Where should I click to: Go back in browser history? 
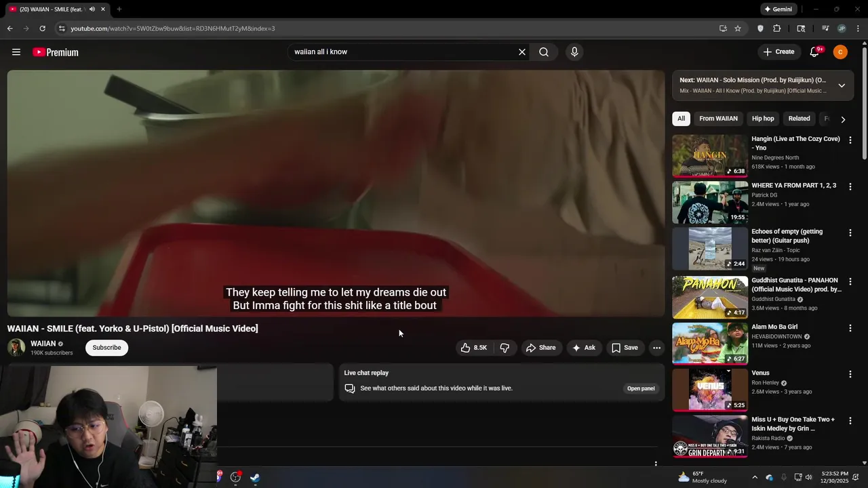tap(9, 28)
